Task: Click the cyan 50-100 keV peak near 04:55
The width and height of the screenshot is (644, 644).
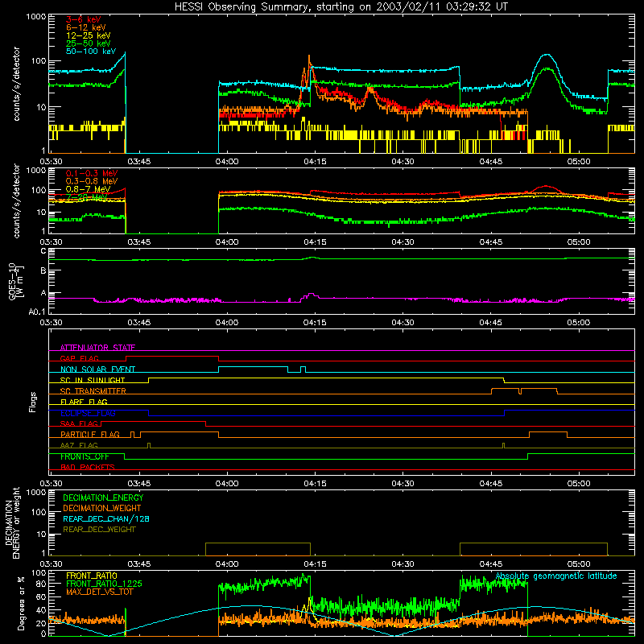Action: (x=547, y=55)
